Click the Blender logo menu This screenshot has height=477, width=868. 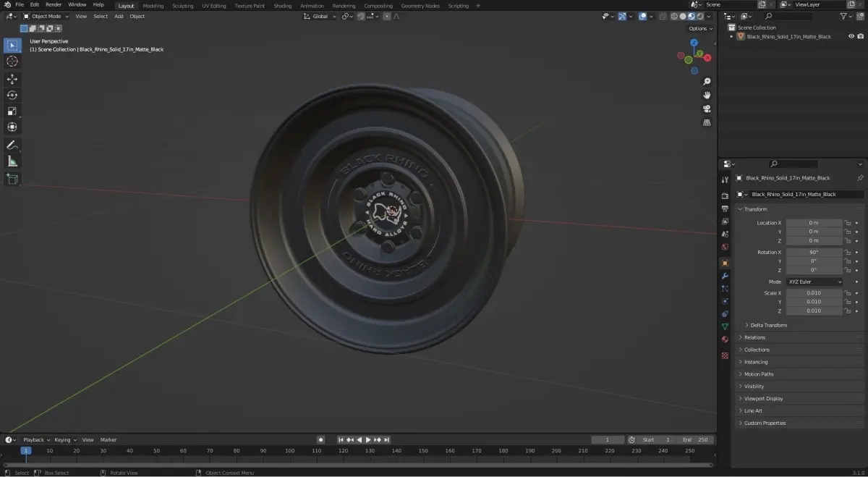click(7, 4)
